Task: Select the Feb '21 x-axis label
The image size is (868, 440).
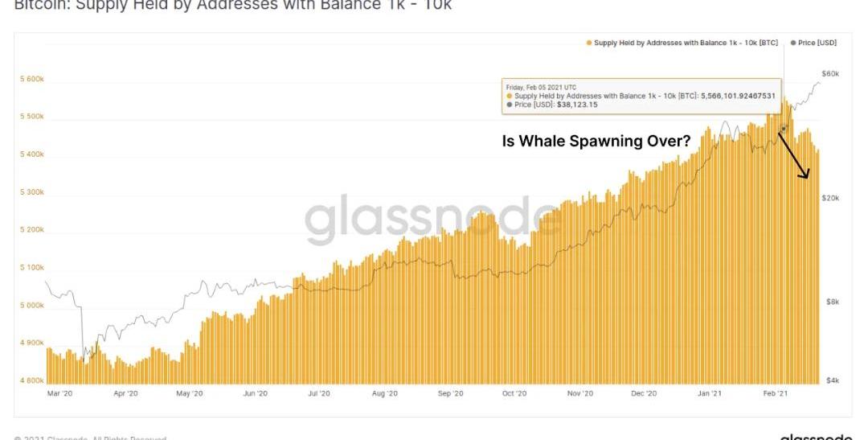Action: point(773,393)
